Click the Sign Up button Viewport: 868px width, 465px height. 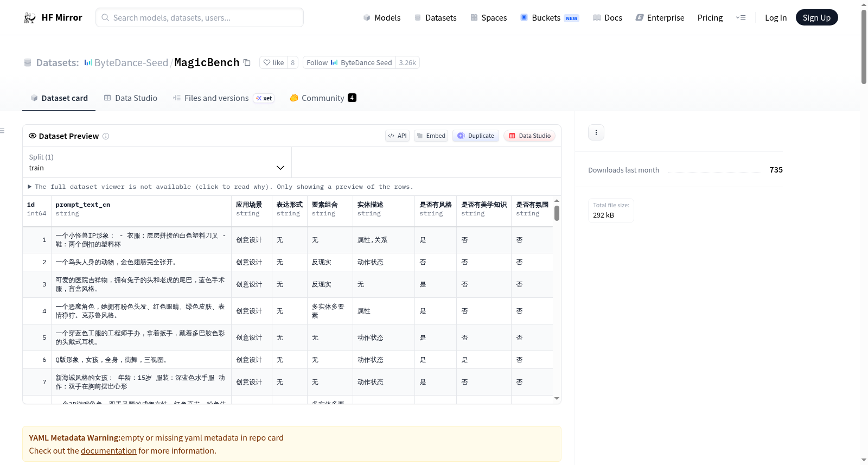[816, 18]
